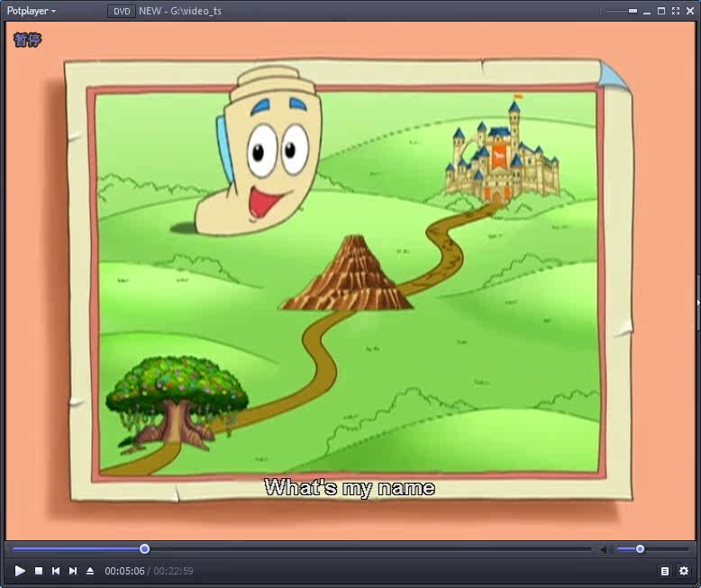Screen dimensions: 701x588
Task: Open the playlist panel icon
Action: [x=665, y=571]
